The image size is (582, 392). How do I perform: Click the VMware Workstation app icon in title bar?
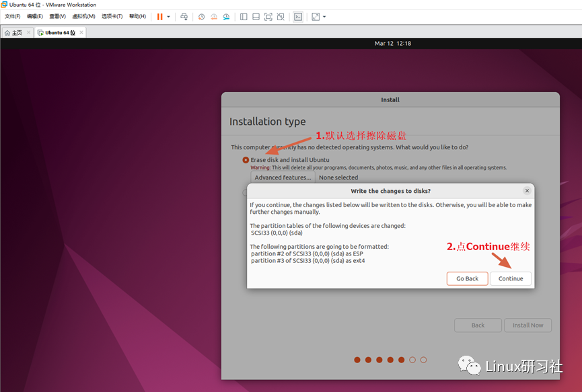coord(4,5)
